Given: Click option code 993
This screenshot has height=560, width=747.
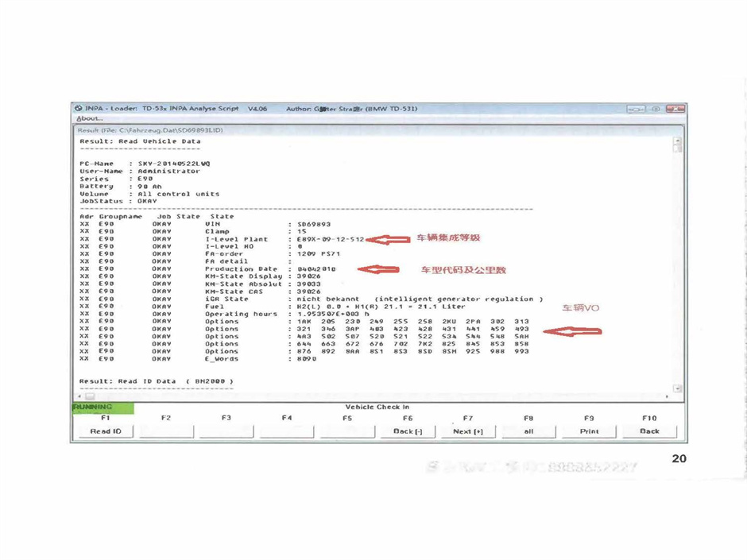Looking at the screenshot, I should [x=521, y=351].
